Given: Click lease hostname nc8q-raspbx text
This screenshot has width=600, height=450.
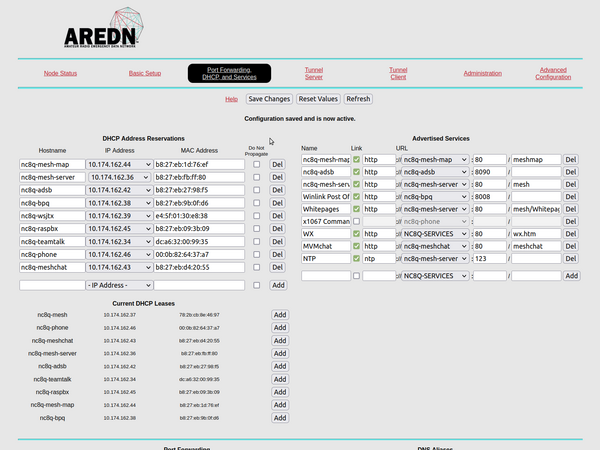Looking at the screenshot, I should tap(52, 392).
